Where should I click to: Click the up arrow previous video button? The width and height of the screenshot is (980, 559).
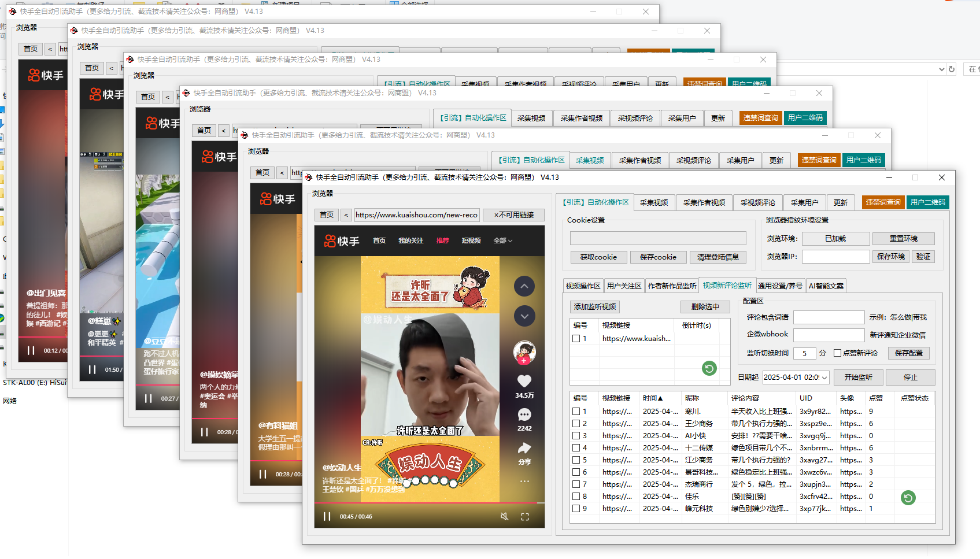tap(524, 286)
